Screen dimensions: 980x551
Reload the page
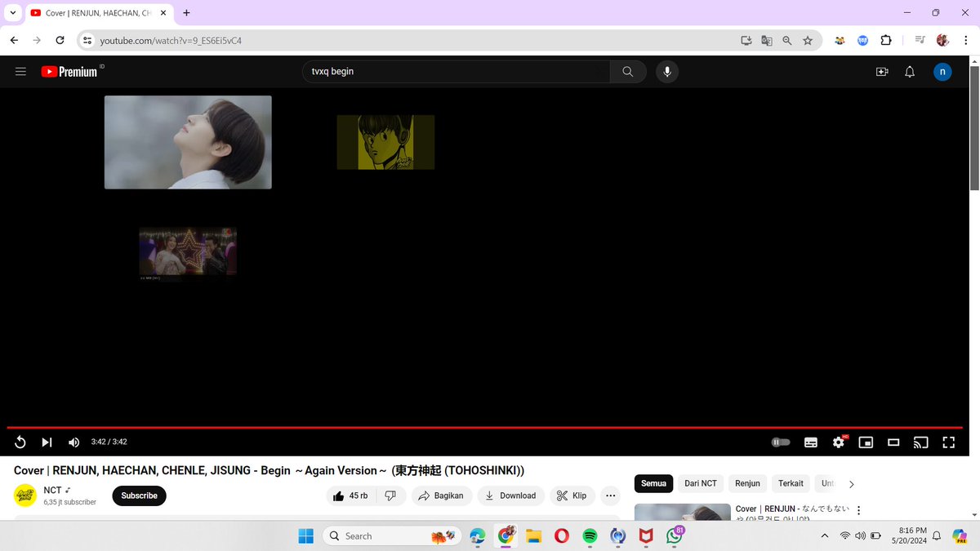coord(60,40)
